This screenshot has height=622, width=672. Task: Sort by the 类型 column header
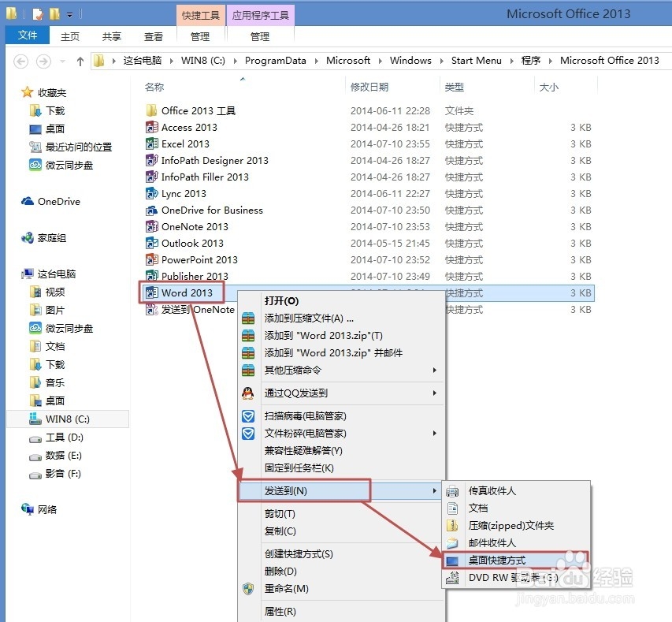(x=455, y=87)
